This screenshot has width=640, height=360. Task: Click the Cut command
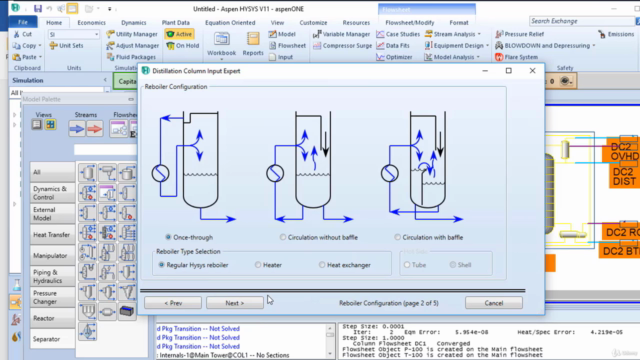tap(22, 34)
